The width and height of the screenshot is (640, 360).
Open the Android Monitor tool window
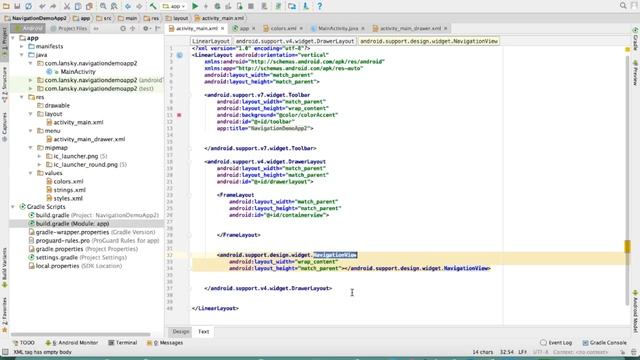point(72,343)
